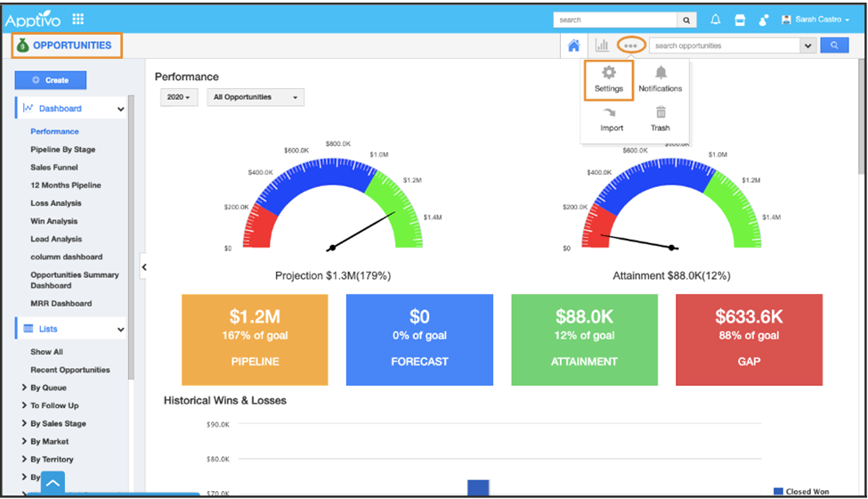The height and width of the screenshot is (499, 868).
Task: Click the blue Create button
Action: (x=51, y=80)
